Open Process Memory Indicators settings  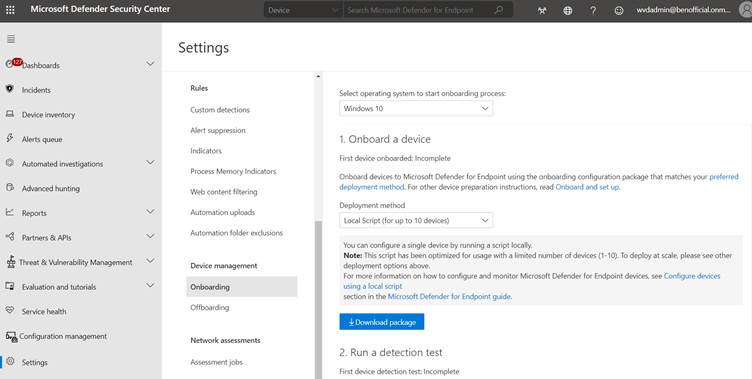pyautogui.click(x=233, y=171)
